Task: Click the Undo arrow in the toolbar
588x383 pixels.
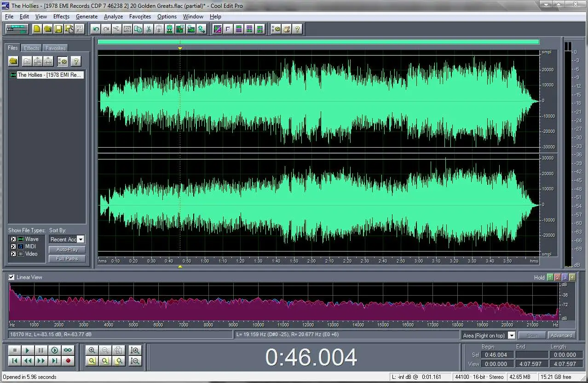Action: point(96,29)
